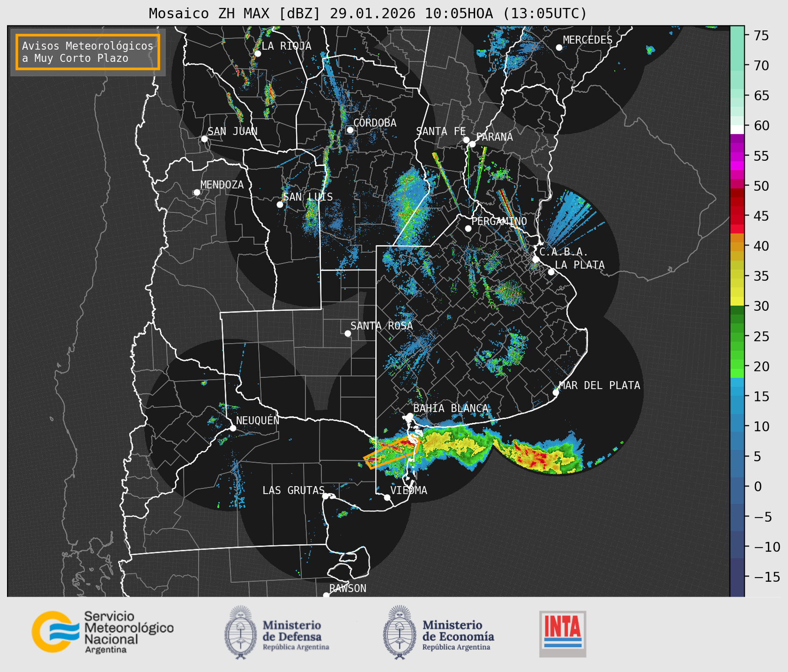788x672 pixels.
Task: Click the C.A.B.A. city label
Action: (563, 252)
